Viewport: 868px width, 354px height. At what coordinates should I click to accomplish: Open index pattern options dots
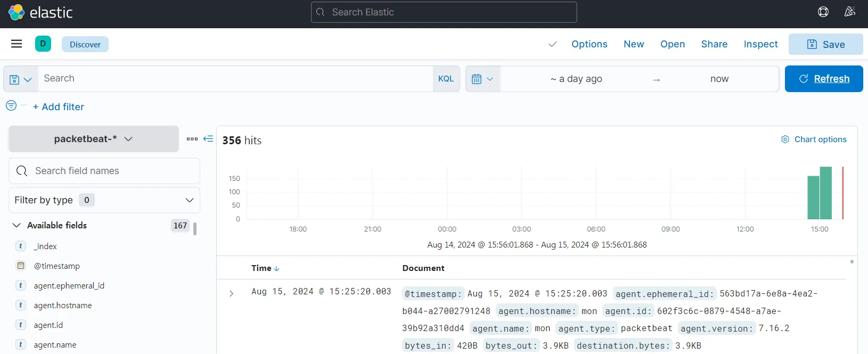click(x=192, y=139)
